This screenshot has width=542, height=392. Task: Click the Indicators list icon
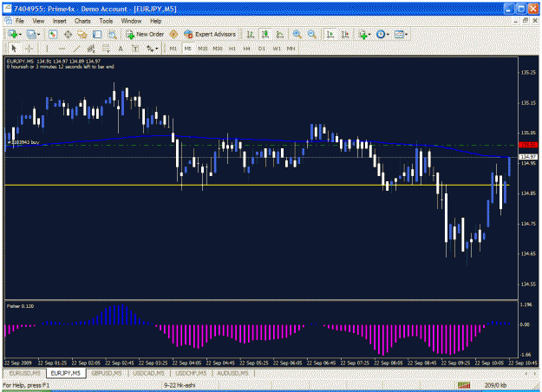point(362,34)
